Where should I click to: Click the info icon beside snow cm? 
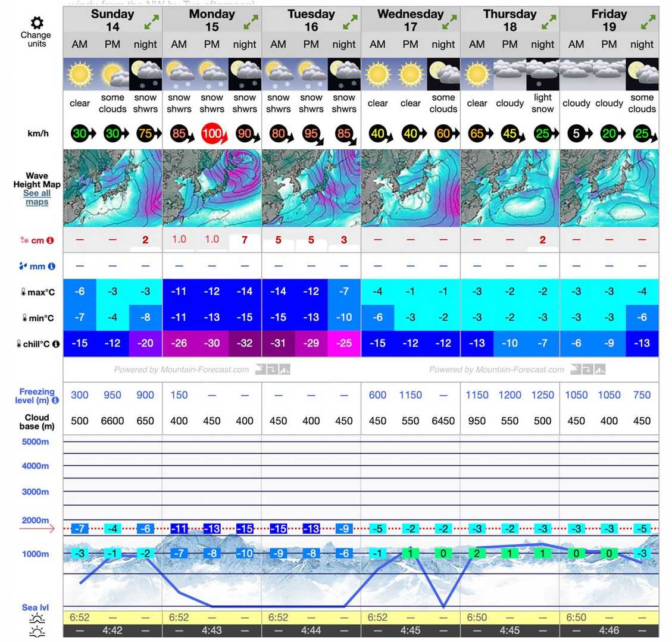point(51,240)
